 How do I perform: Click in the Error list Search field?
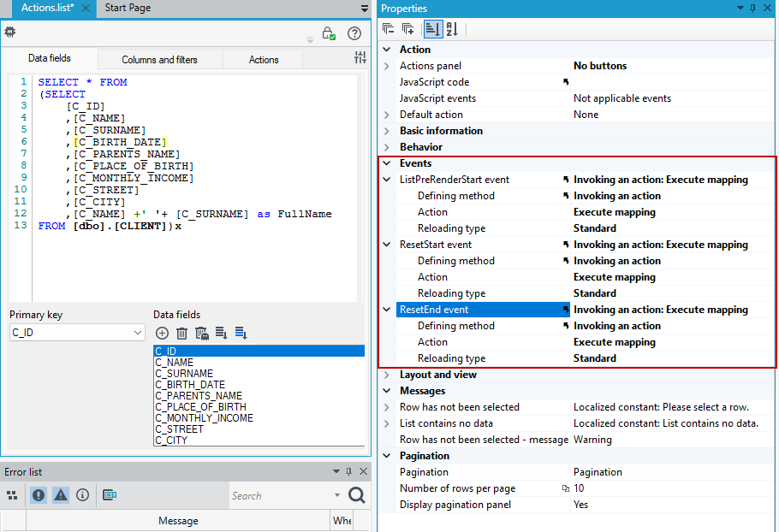pos(279,495)
